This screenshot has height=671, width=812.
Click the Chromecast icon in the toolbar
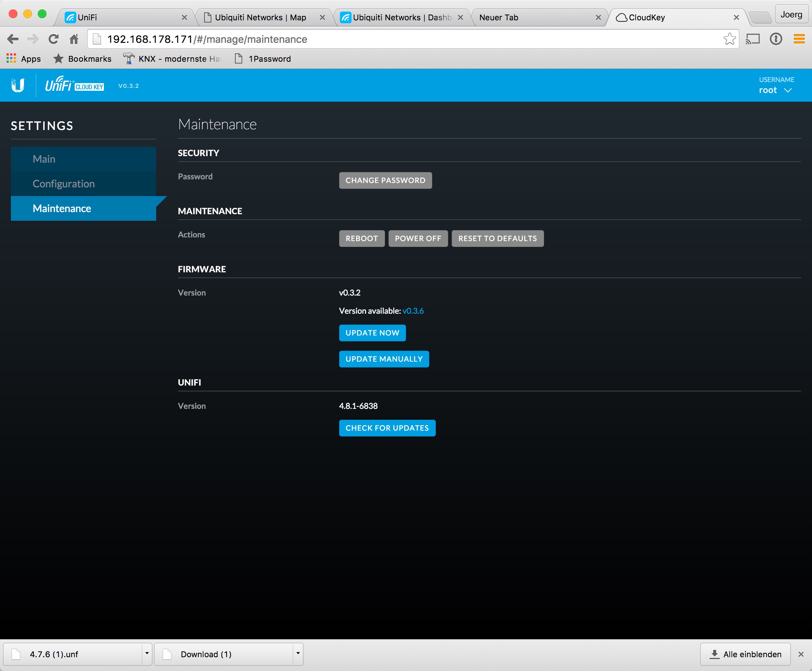[x=753, y=38]
